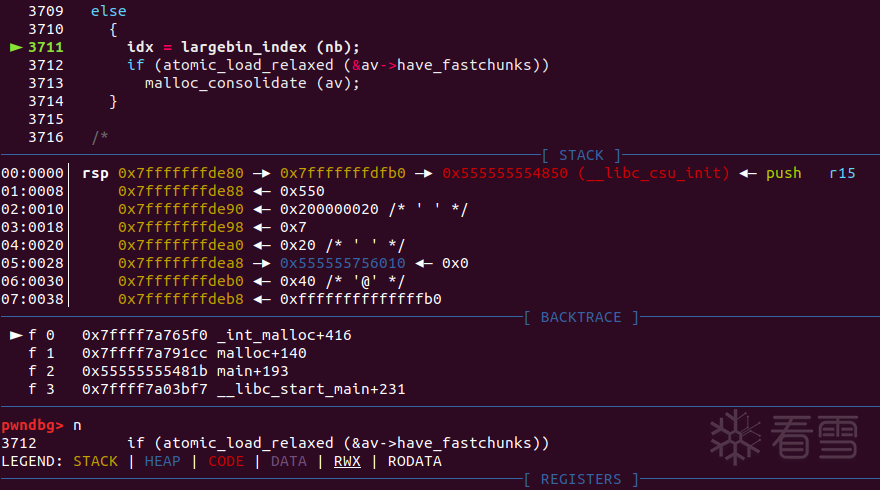Select the REGISTERS section header
Viewport: 880px width, 490px height.
point(580,479)
